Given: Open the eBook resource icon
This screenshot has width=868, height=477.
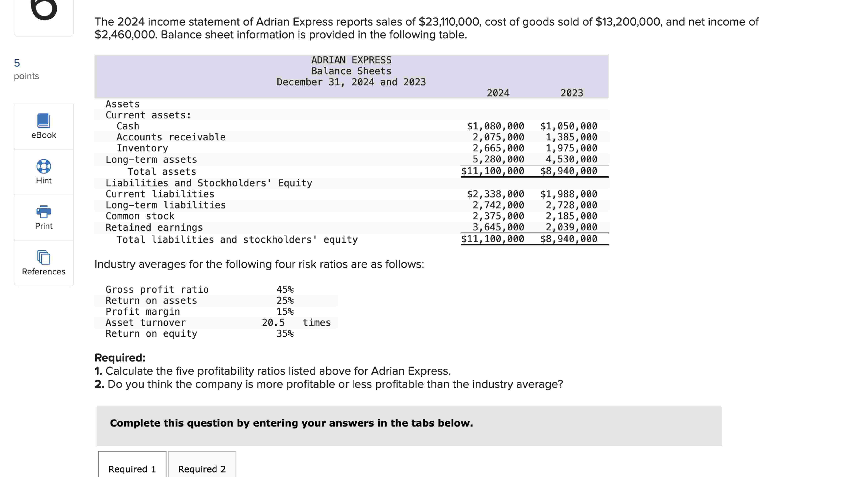Looking at the screenshot, I should click(44, 120).
